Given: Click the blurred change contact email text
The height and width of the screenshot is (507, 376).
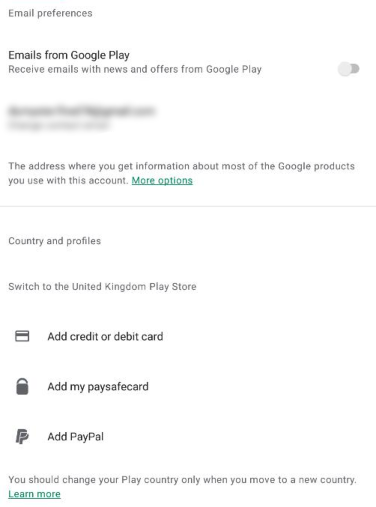Looking at the screenshot, I should click(x=58, y=125).
